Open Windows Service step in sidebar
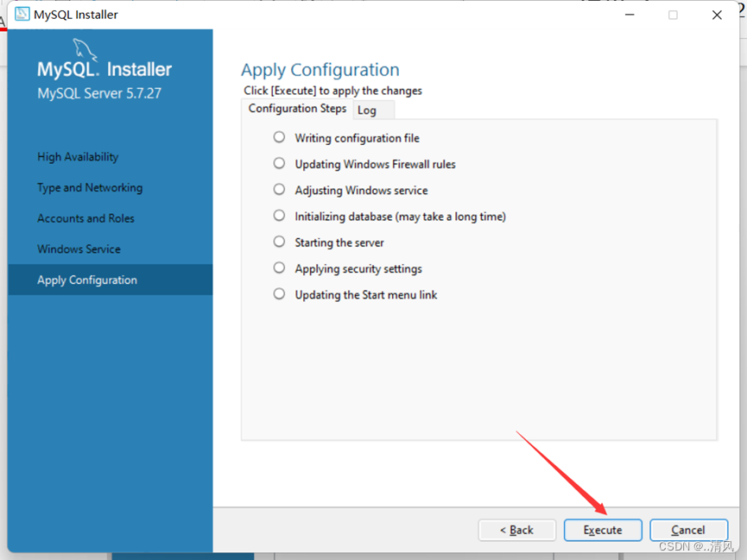This screenshot has width=747, height=560. (79, 249)
